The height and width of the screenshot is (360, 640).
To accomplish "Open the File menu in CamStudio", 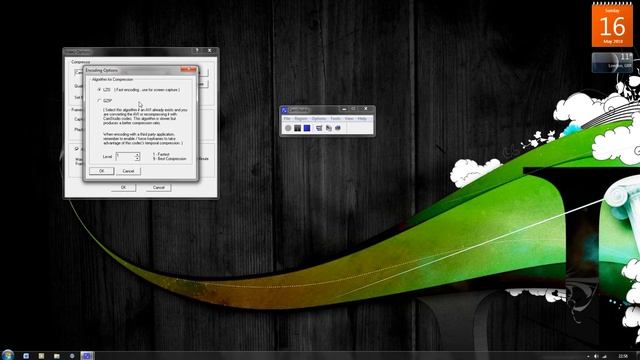I will click(x=287, y=119).
